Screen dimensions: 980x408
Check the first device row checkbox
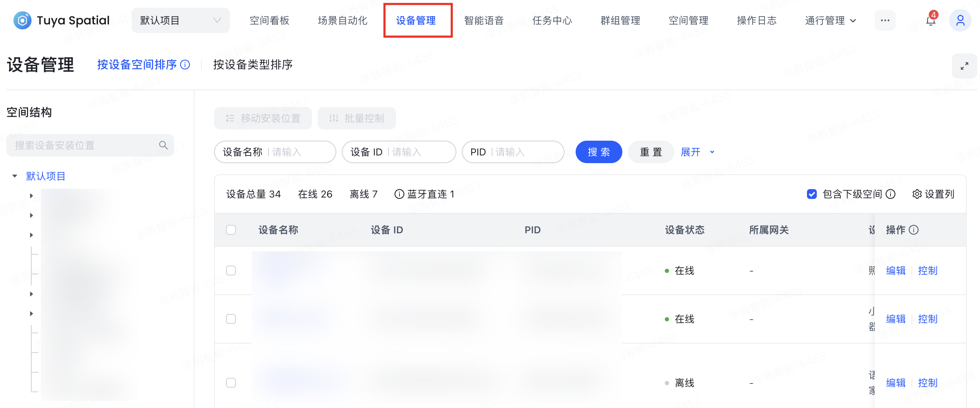coord(231,271)
